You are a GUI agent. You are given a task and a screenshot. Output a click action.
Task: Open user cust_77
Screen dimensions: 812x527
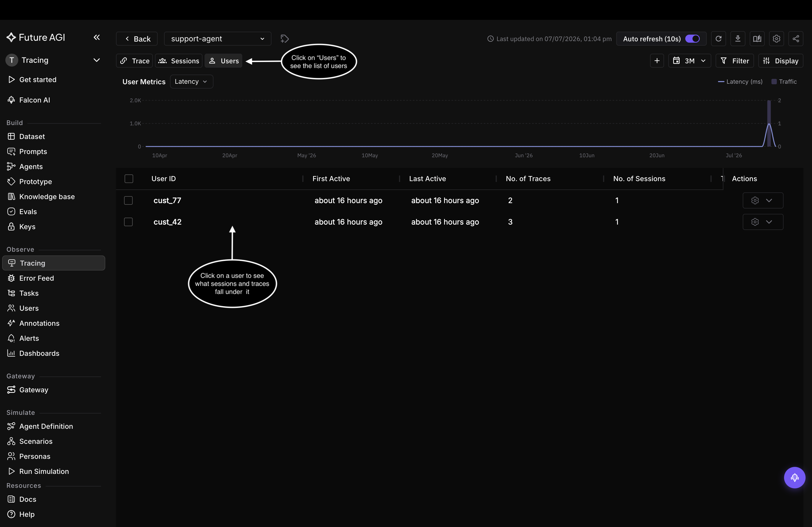pos(167,200)
